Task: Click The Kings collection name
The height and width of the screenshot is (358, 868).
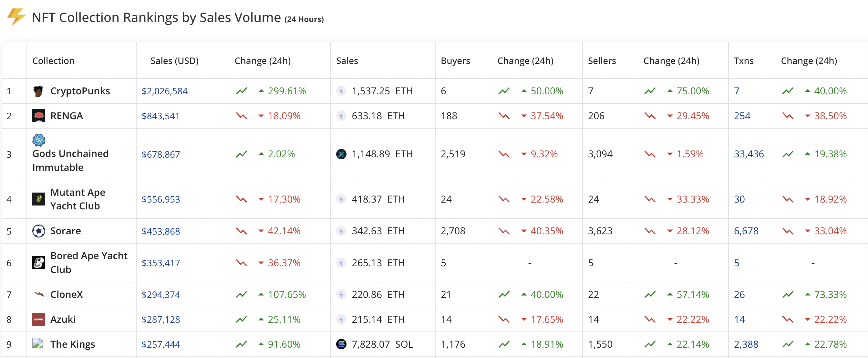Action: [x=72, y=344]
